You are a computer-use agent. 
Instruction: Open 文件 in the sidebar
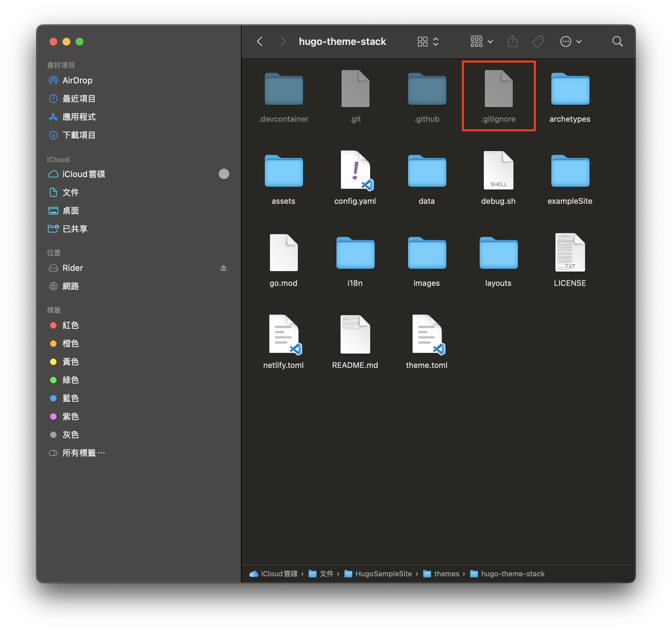coord(139,192)
